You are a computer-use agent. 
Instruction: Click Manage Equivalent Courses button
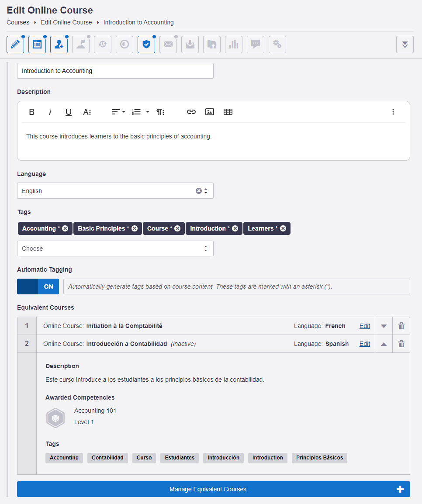(x=208, y=489)
